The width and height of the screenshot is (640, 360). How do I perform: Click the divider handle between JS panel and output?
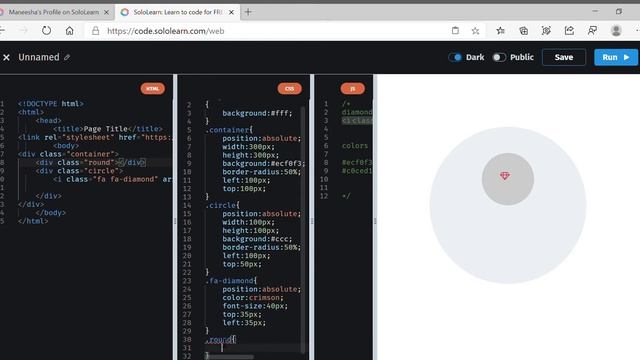[375, 221]
